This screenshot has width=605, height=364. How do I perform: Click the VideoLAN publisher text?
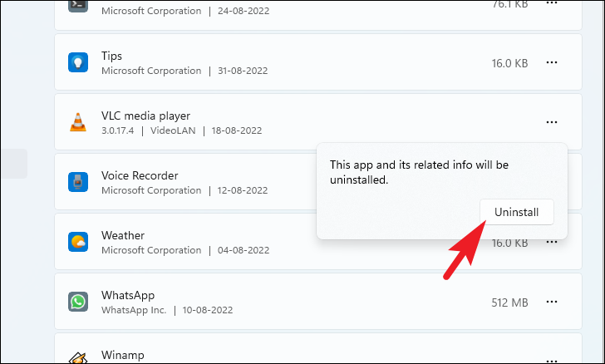tap(173, 130)
